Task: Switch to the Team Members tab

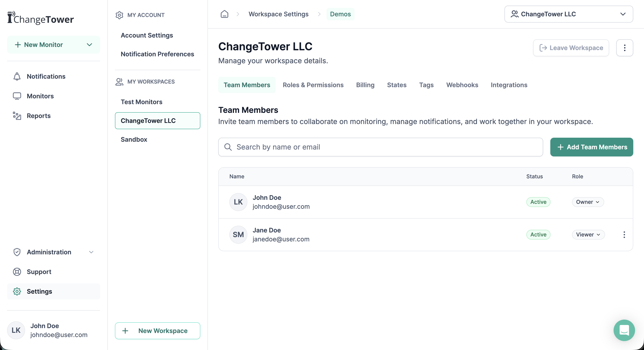Action: click(x=247, y=85)
